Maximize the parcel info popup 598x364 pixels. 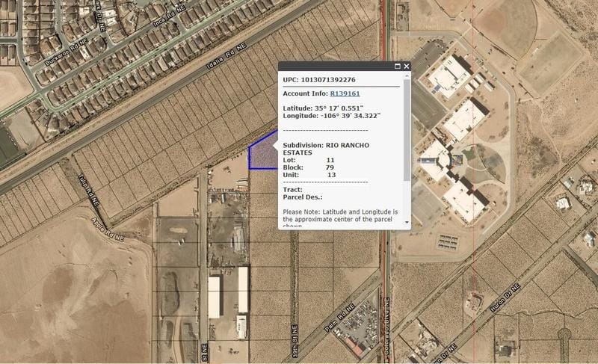[398, 67]
